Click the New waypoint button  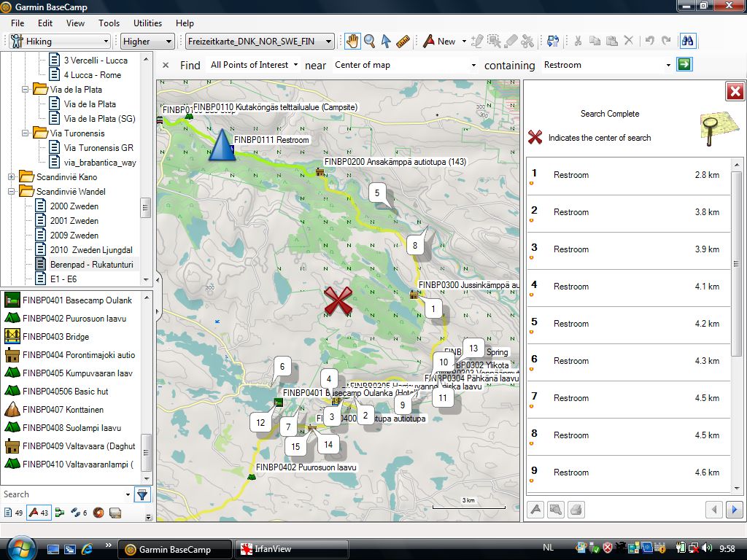coord(440,42)
